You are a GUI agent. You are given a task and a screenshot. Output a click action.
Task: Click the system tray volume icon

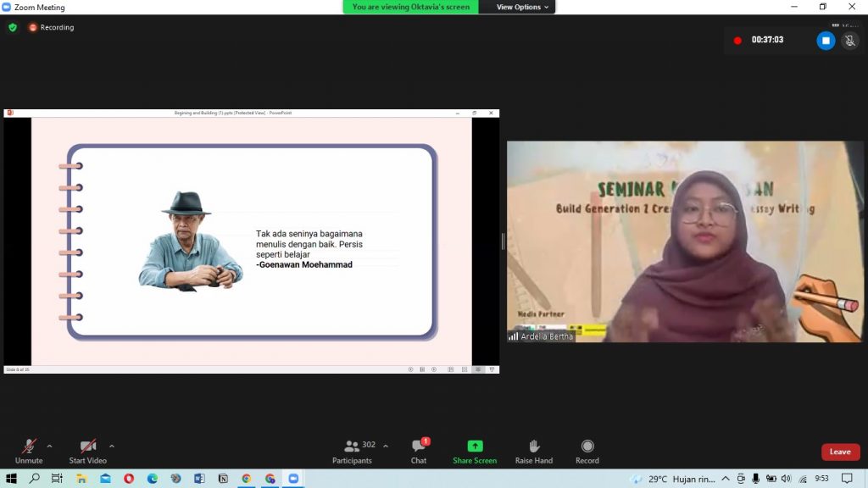tap(786, 479)
